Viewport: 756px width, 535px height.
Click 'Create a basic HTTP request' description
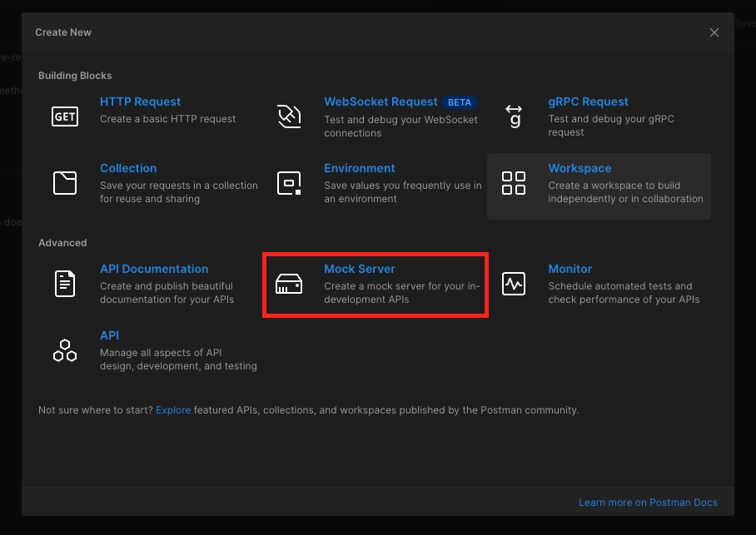click(168, 119)
